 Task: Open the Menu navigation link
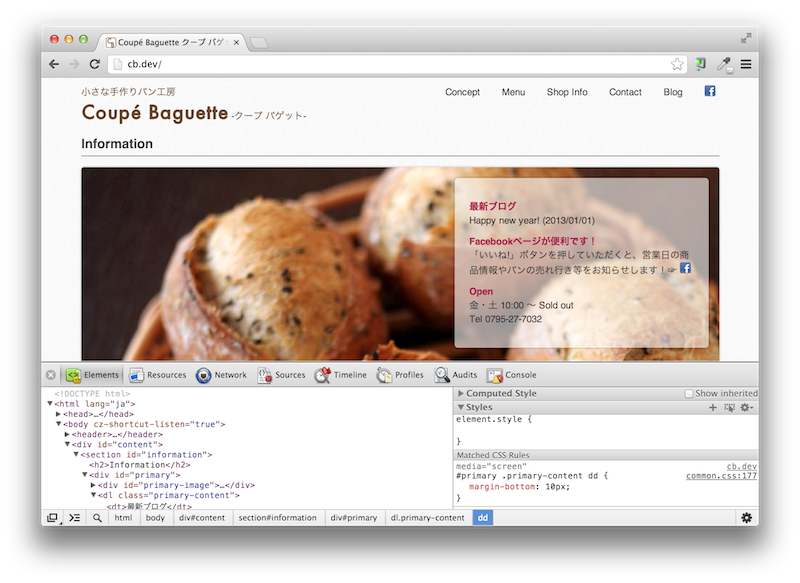pos(513,92)
